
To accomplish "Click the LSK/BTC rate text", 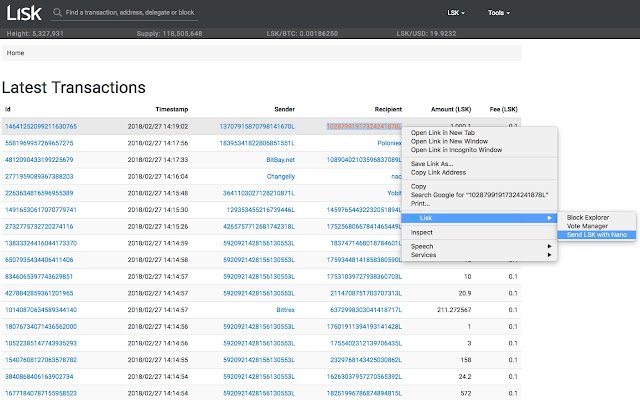I will click(x=302, y=33).
